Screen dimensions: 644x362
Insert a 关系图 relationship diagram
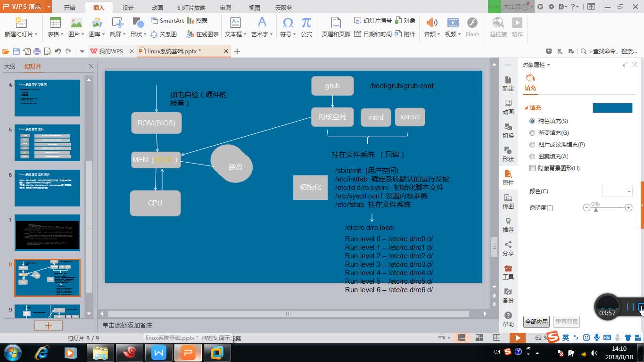(164, 34)
